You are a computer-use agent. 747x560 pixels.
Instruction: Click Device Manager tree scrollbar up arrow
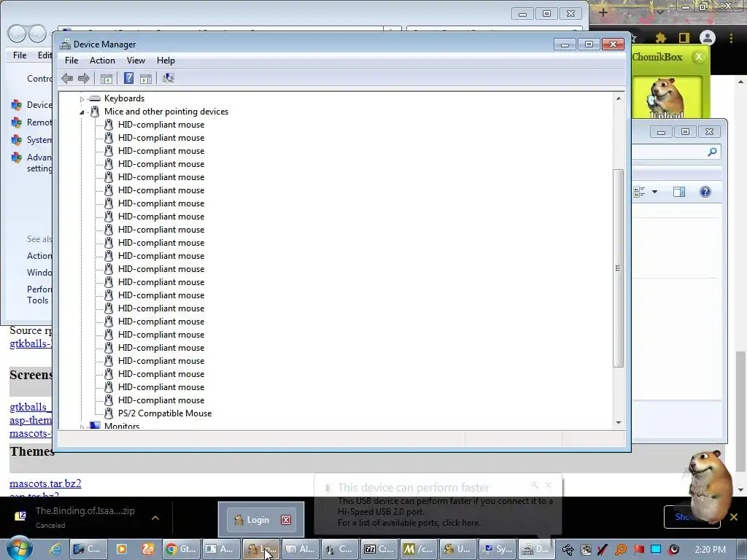[x=619, y=98]
